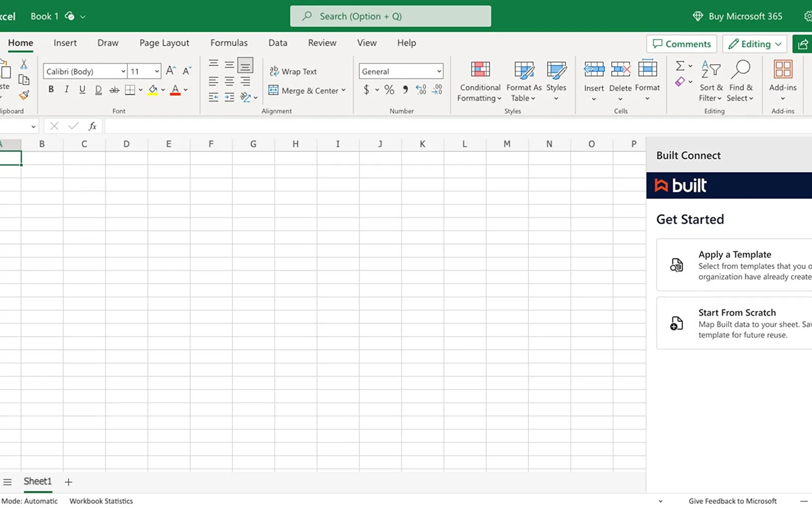Toggle Strikethrough formatting
The height and width of the screenshot is (508, 812).
115,90
